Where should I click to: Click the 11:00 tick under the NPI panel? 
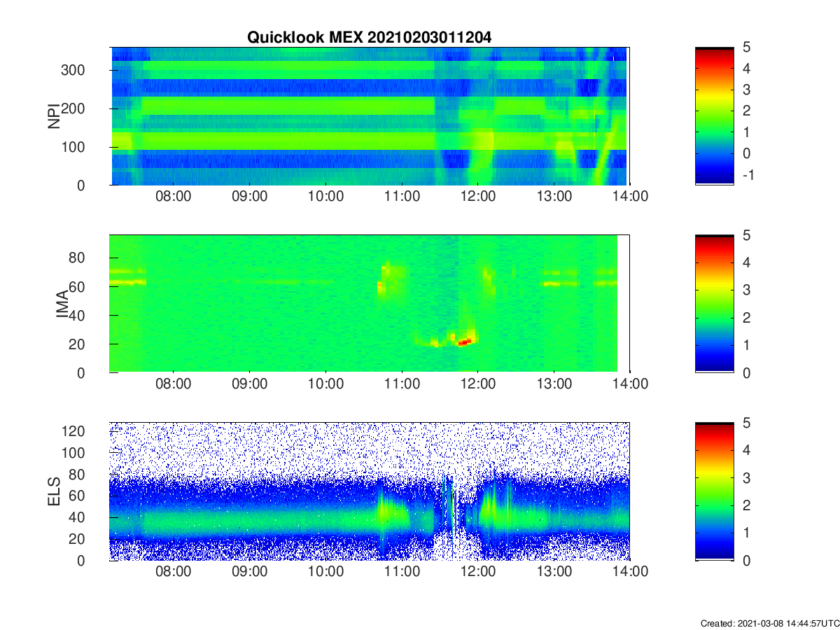(402, 197)
